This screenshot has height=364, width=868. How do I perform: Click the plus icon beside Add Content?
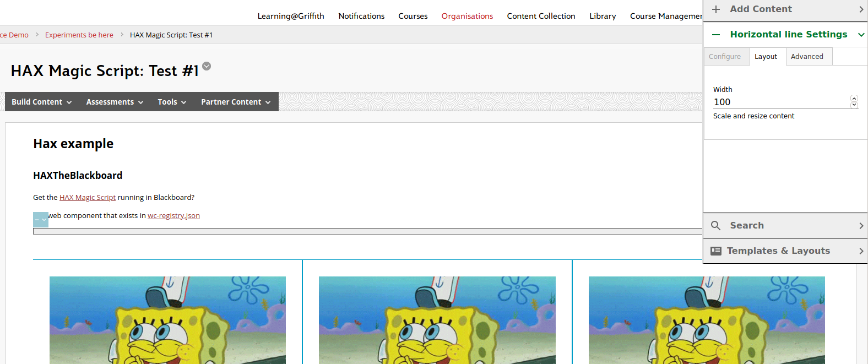point(716,9)
